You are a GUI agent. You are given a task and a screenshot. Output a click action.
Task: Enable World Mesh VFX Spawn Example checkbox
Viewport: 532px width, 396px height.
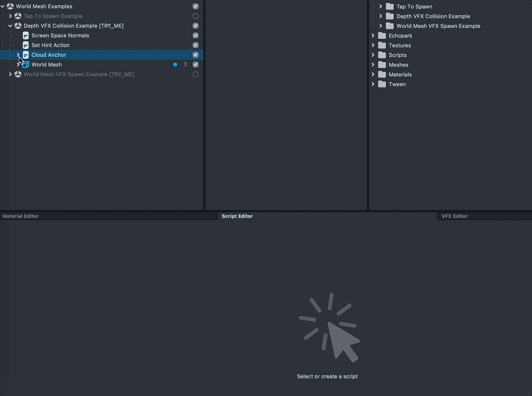(x=196, y=74)
